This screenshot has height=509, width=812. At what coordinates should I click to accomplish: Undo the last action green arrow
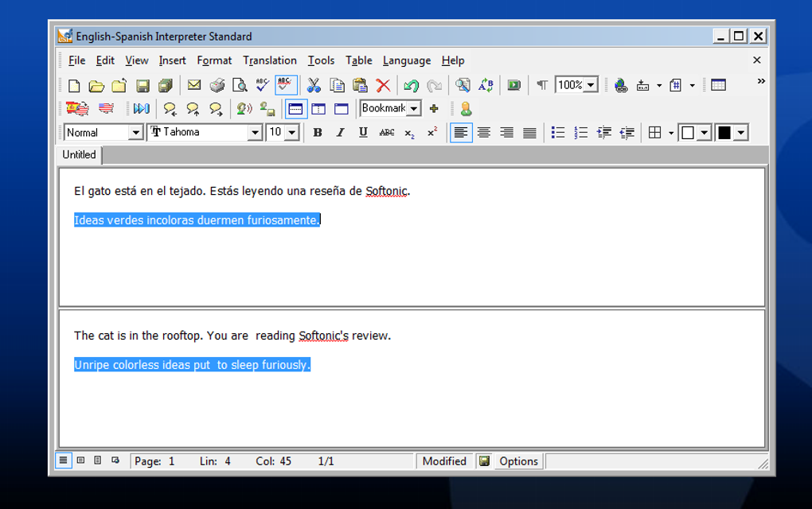point(412,85)
